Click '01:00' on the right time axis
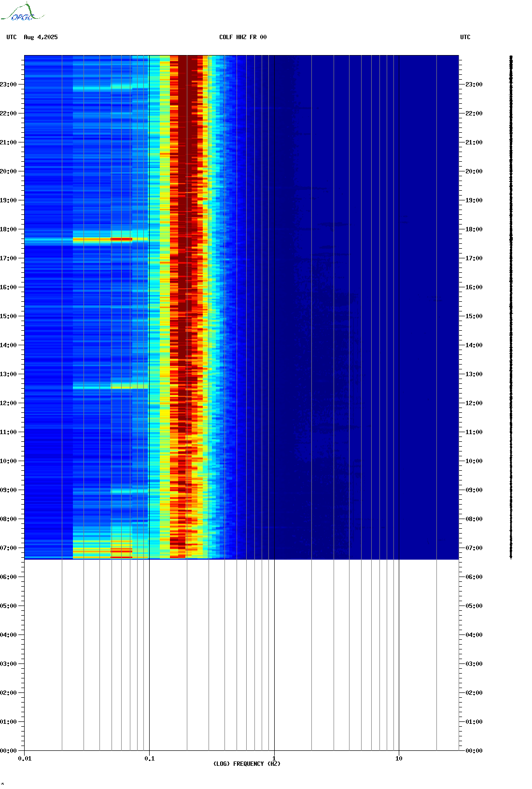532x789 pixels. (x=474, y=722)
